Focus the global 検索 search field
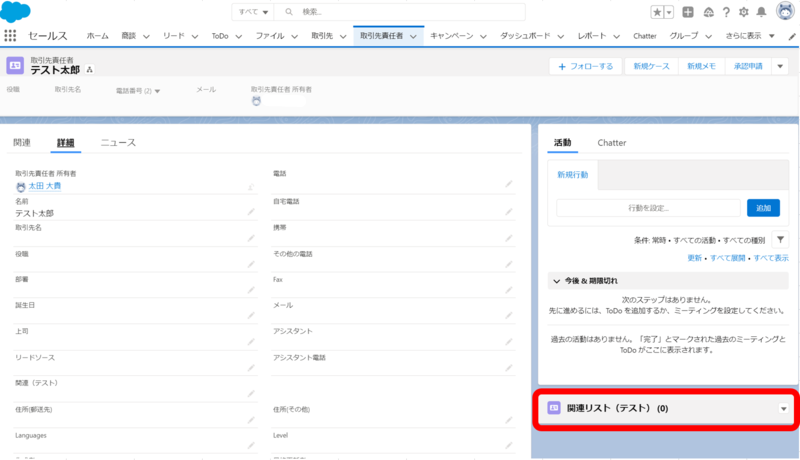Viewport: 800px width, 460px height. tap(399, 12)
